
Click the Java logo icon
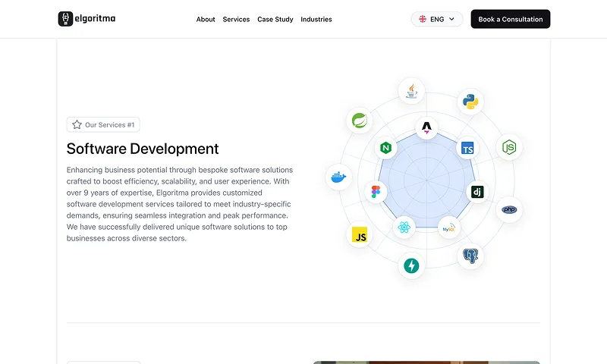tap(411, 91)
